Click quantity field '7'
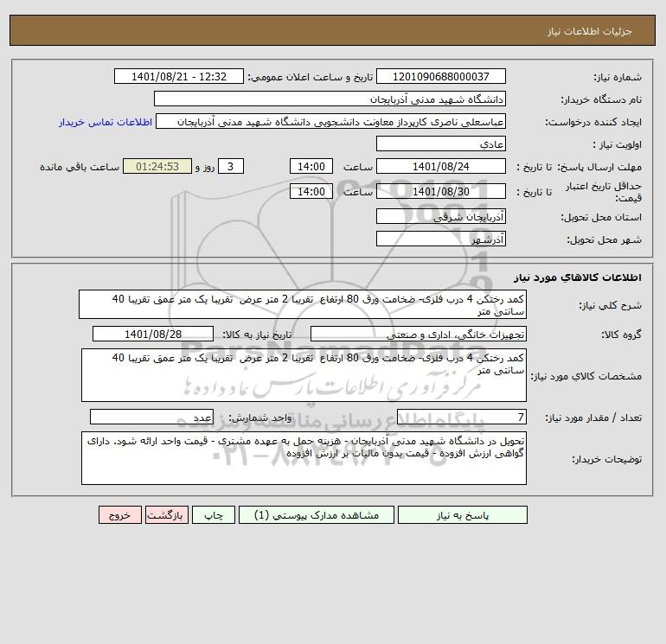The width and height of the screenshot is (666, 644). point(462,417)
